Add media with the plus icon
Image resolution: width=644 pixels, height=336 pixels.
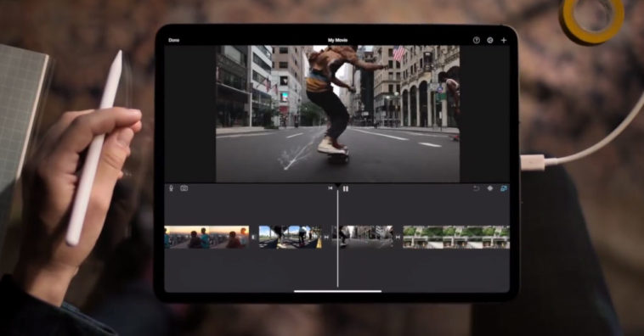pos(504,40)
